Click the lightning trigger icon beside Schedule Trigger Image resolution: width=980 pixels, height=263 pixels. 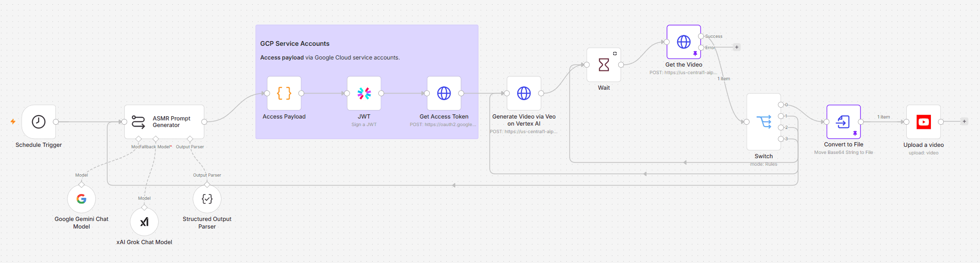tap(13, 121)
